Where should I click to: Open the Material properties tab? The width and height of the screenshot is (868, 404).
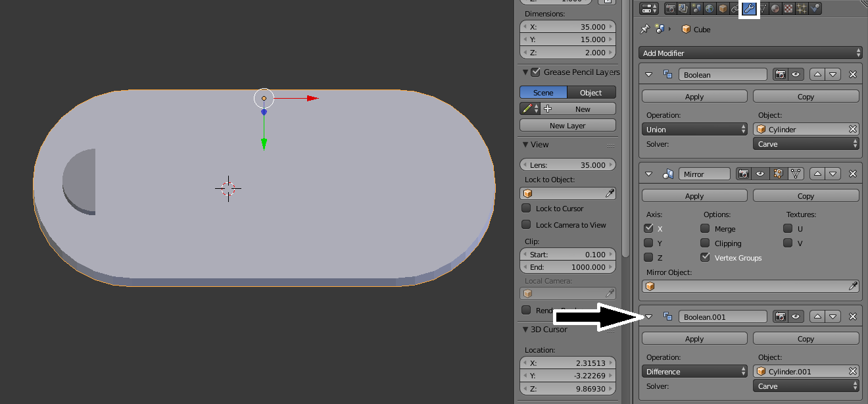tap(775, 9)
